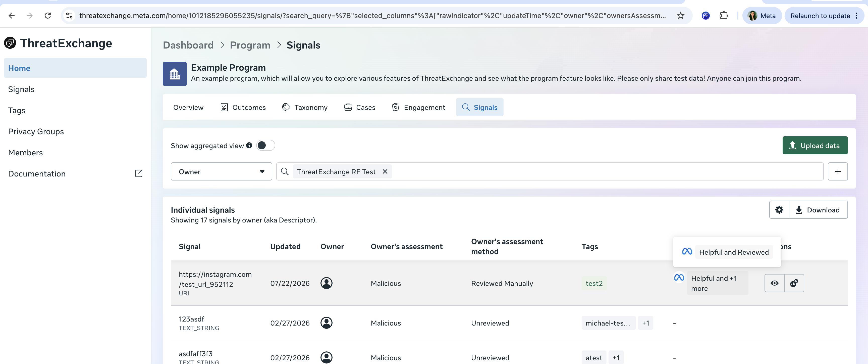Select the Signals tab with magnifier icon

(x=479, y=107)
